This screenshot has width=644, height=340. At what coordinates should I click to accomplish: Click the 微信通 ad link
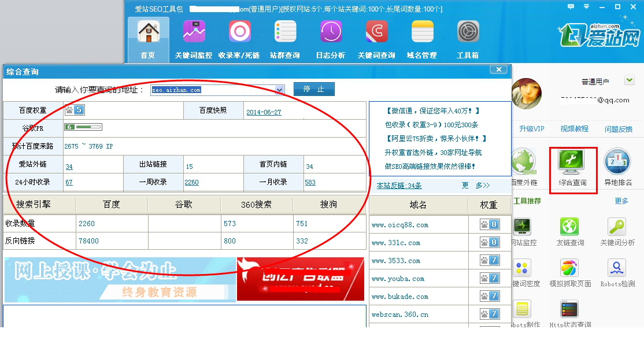click(x=432, y=111)
